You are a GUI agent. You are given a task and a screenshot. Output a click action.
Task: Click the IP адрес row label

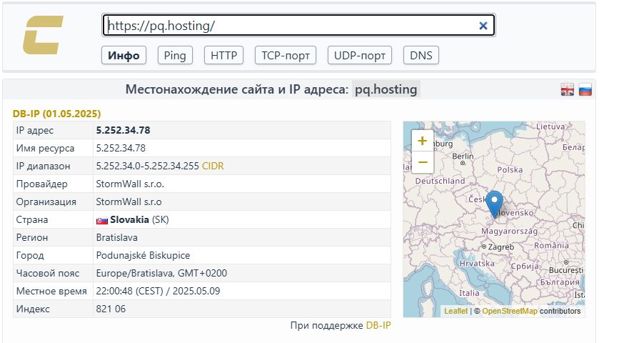pos(35,130)
